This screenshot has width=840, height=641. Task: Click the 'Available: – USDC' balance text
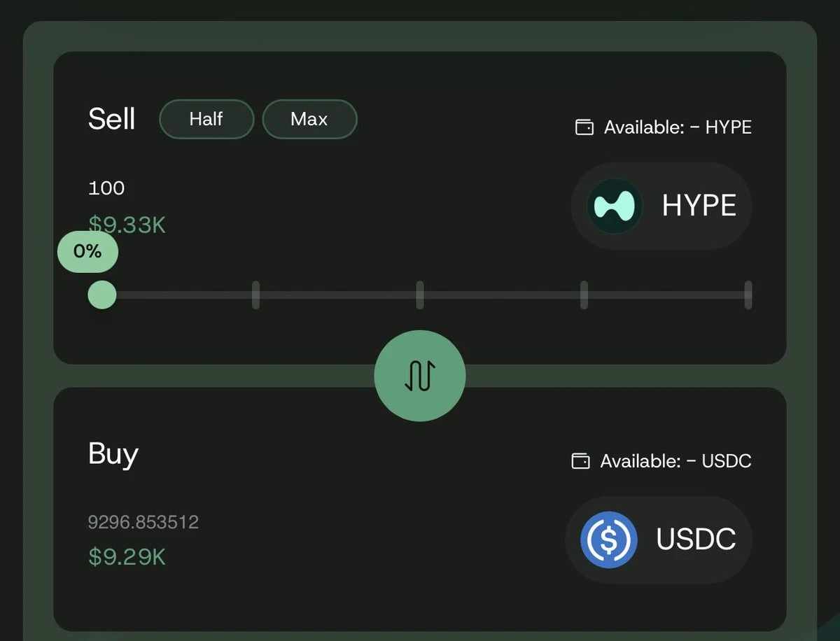tap(675, 461)
